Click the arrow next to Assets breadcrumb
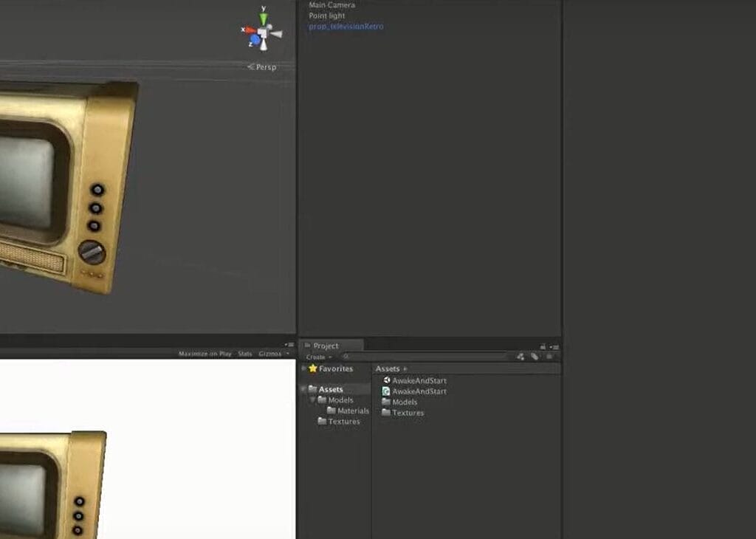Viewport: 756px width, 539px height. click(405, 369)
